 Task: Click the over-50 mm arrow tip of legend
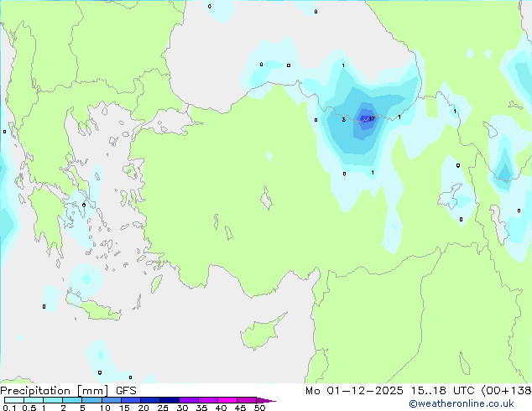(x=266, y=400)
